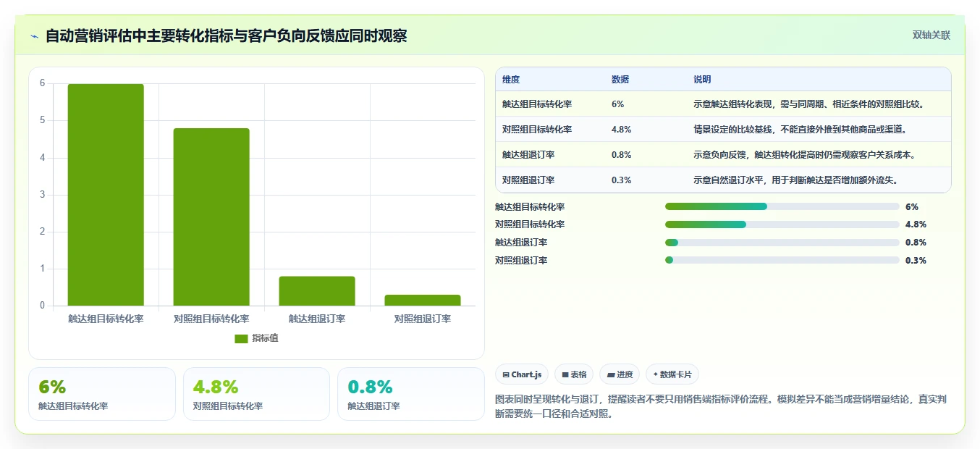Screen dimensions: 980x449
Task: Click the lightning icon beside the title
Action: coord(35,36)
